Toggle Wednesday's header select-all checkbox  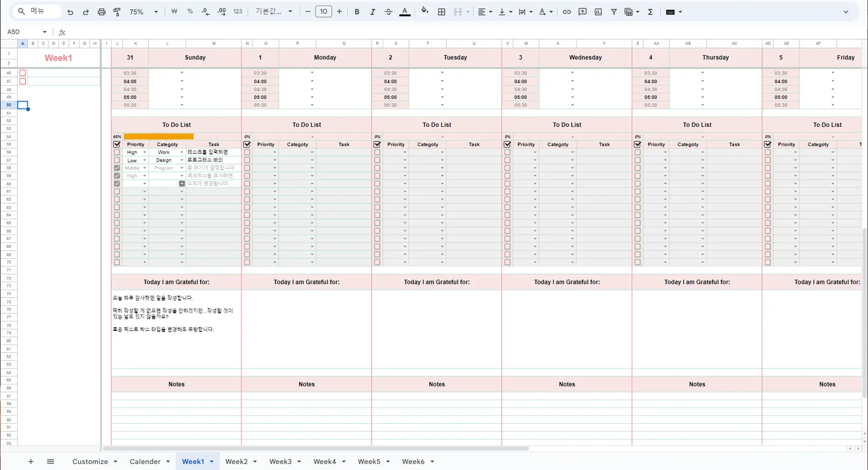[507, 145]
